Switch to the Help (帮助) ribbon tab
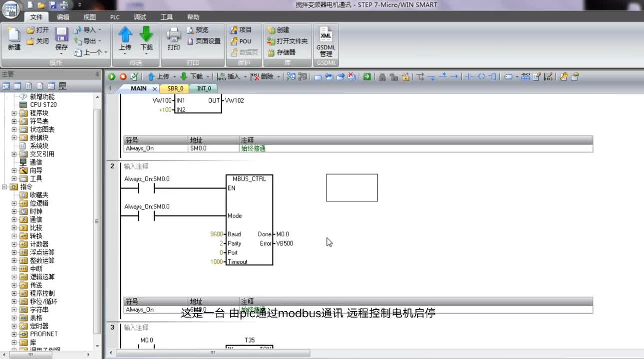 193,17
